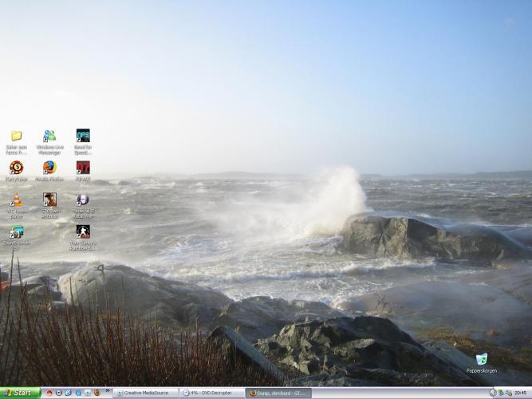Switch to Creative MediaSource taskbar window
Image resolution: width=532 pixels, height=399 pixels.
coord(146,393)
